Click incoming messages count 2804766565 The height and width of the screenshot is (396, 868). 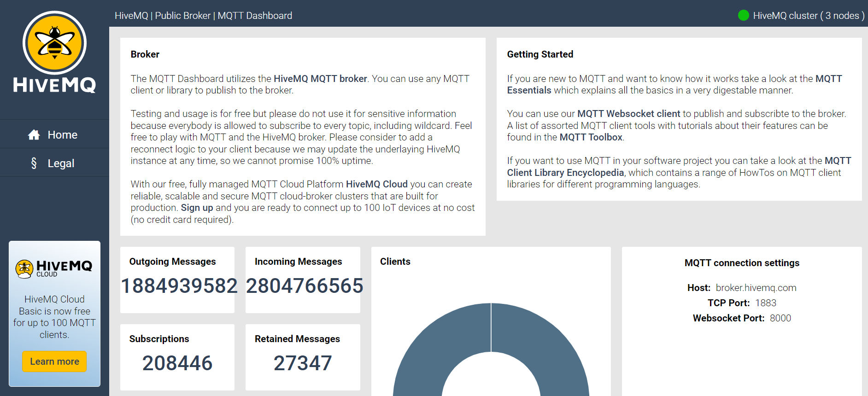click(305, 285)
